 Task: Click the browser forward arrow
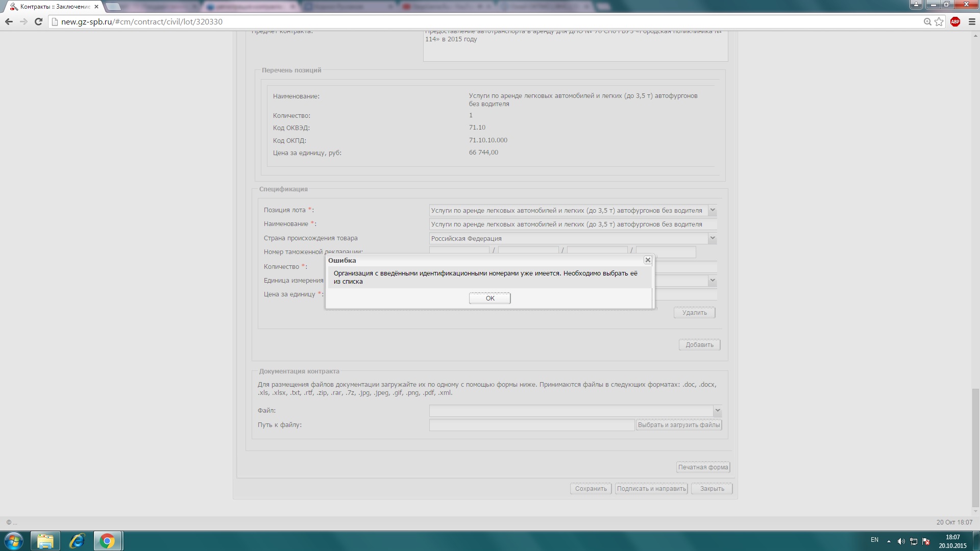[23, 21]
